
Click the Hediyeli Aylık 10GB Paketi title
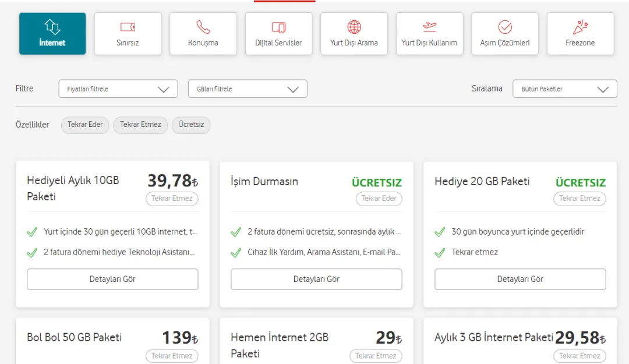pyautogui.click(x=73, y=188)
